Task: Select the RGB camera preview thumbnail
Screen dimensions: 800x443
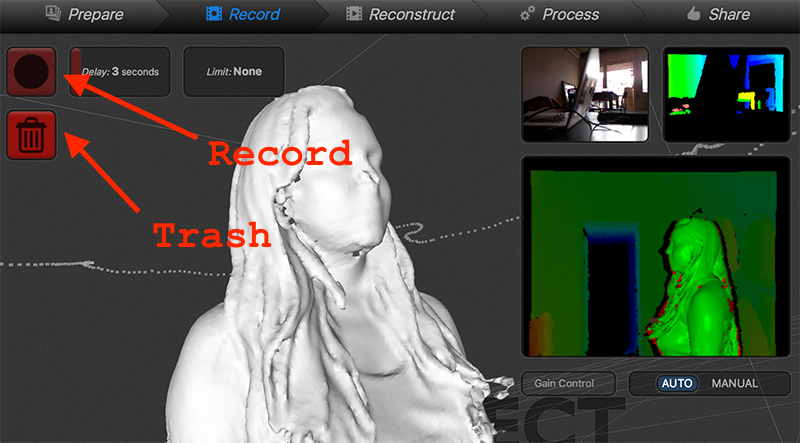Action: coord(585,94)
